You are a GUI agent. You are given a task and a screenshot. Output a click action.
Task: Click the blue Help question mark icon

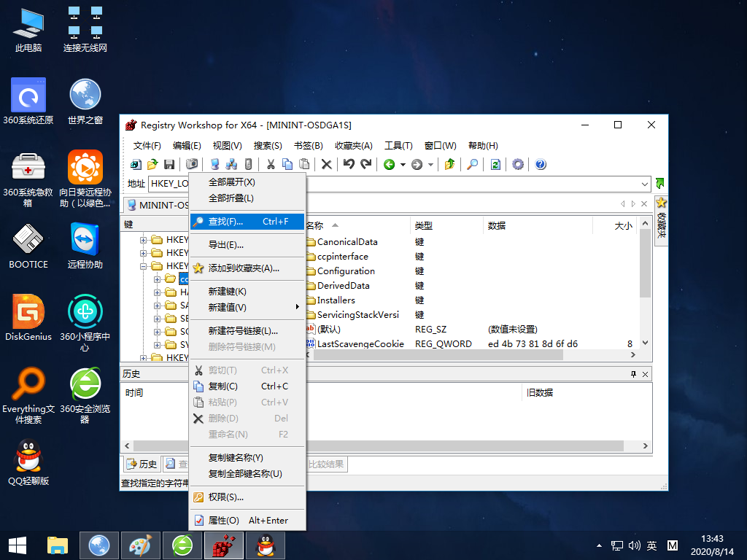tap(541, 164)
